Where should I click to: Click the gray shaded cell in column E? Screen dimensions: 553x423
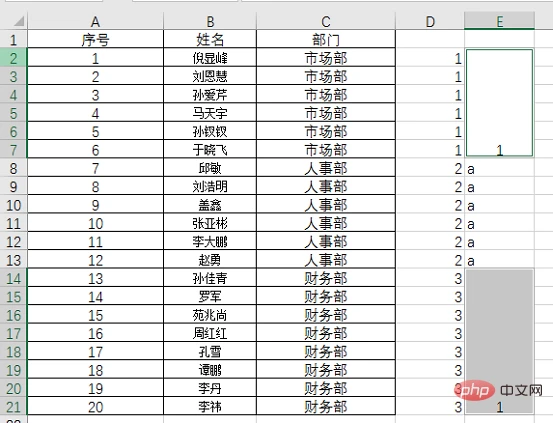tap(499, 341)
